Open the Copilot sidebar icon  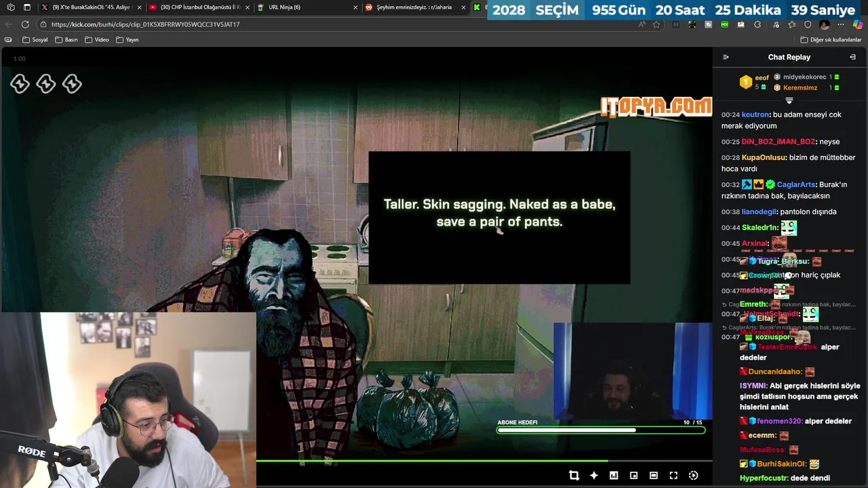click(858, 24)
